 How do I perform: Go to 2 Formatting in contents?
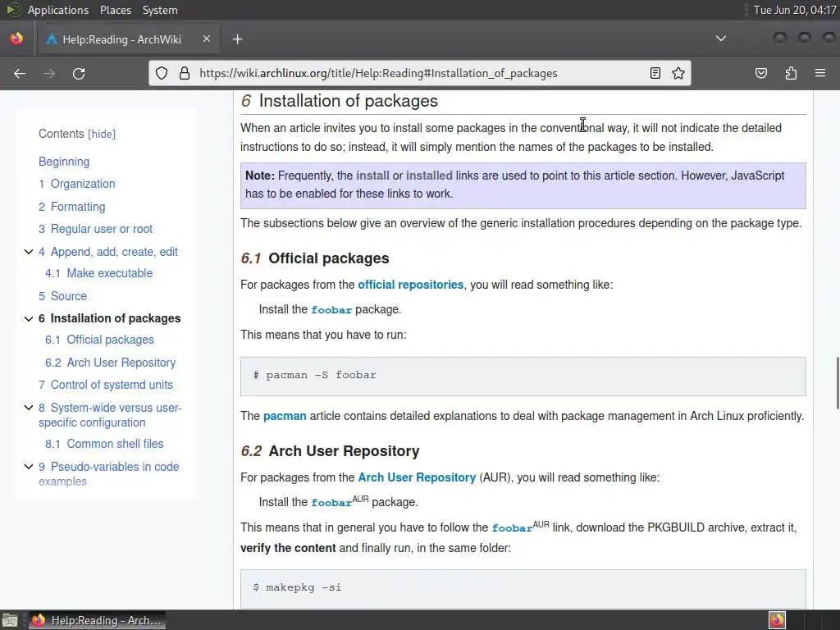(x=72, y=207)
